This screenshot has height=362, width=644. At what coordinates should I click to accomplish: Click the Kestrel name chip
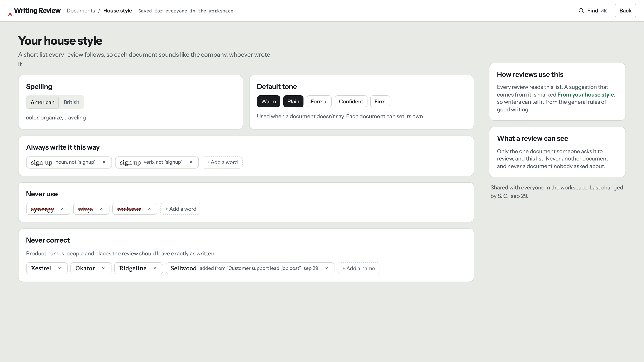point(47,268)
